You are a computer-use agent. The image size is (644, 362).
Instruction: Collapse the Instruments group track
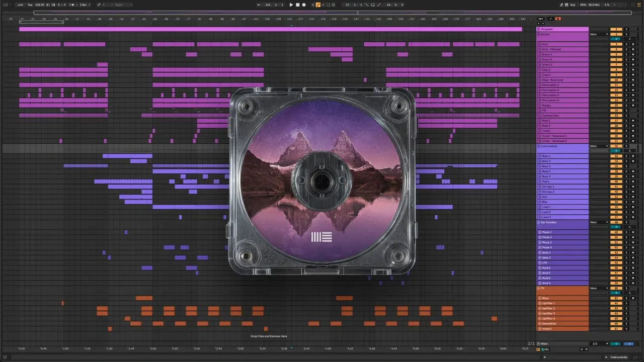coord(539,146)
